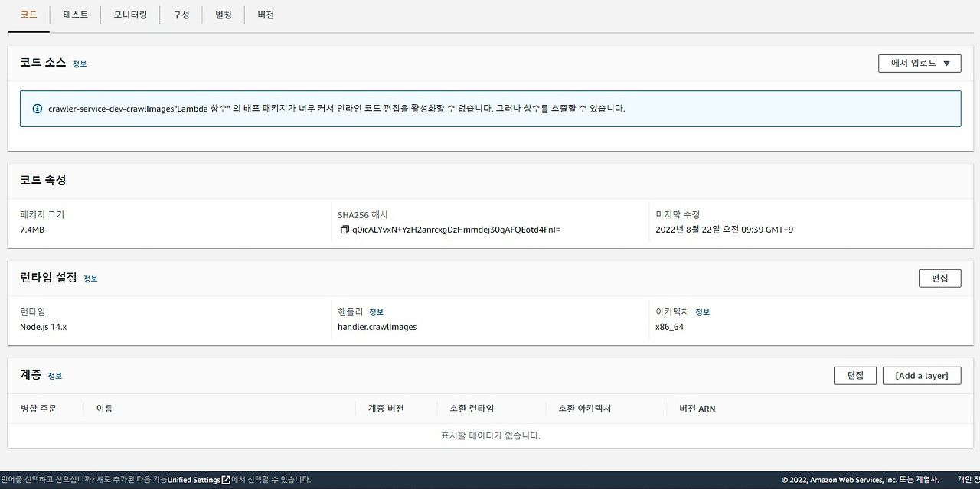Click the 편집 button in the 계층 section
Image resolution: width=980 pixels, height=489 pixels.
(854, 375)
